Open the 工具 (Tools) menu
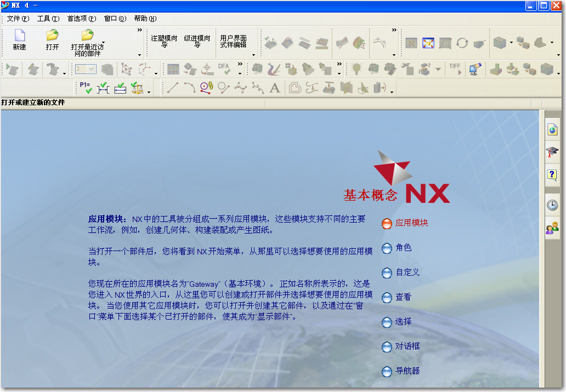The height and width of the screenshot is (392, 566). point(48,19)
